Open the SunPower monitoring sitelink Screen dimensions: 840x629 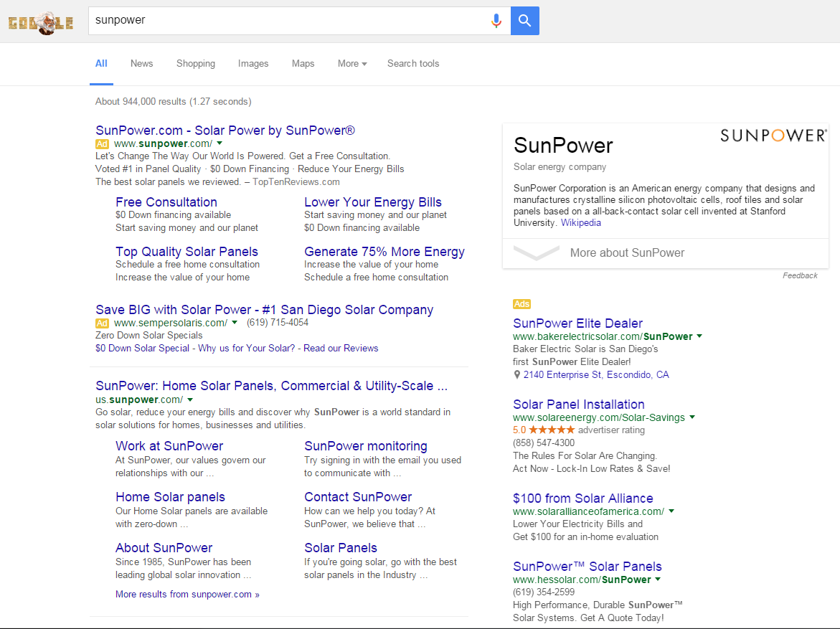366,446
